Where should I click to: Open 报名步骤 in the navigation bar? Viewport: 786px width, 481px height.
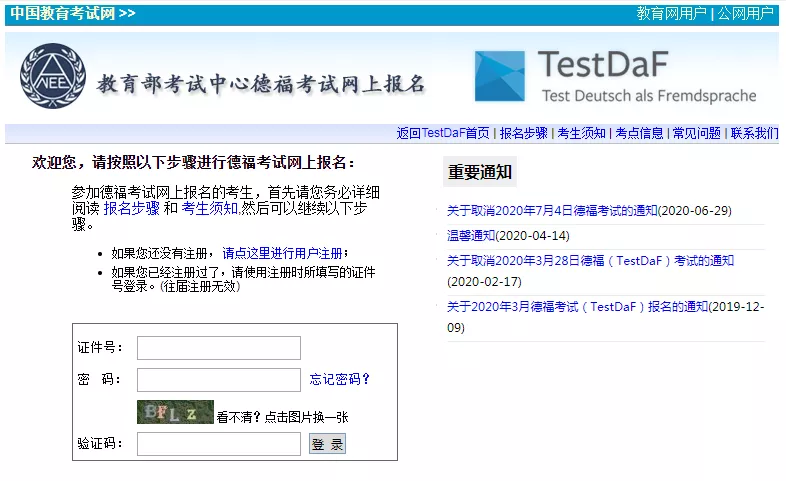coord(523,133)
